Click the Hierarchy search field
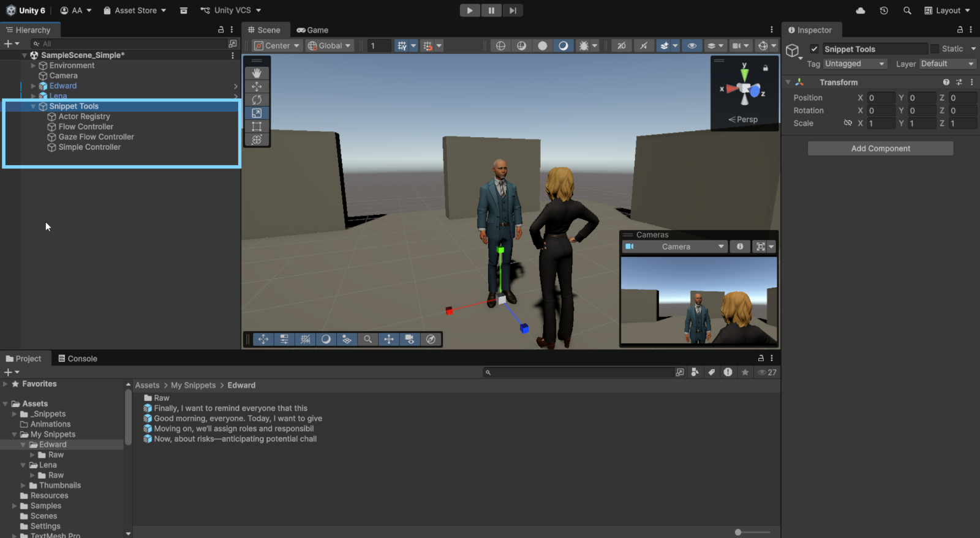The height and width of the screenshot is (538, 980). [130, 44]
